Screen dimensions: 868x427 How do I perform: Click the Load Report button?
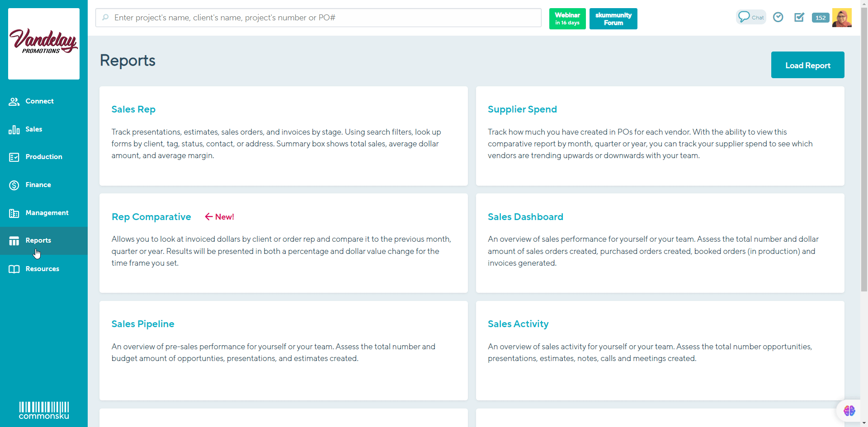(x=807, y=65)
